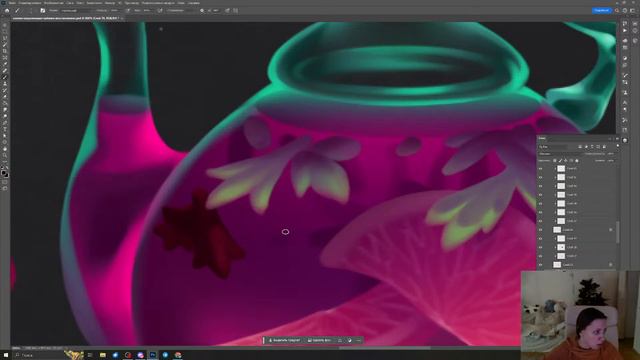This screenshot has height=360, width=640.
Task: Click the foreground/background color swatches
Action: pyautogui.click(x=4, y=173)
